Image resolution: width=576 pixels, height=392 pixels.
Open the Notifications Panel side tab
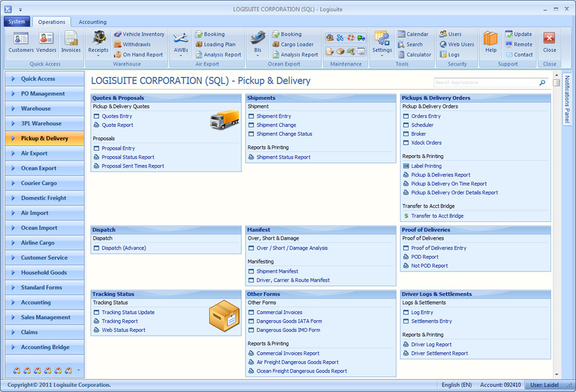[x=567, y=99]
